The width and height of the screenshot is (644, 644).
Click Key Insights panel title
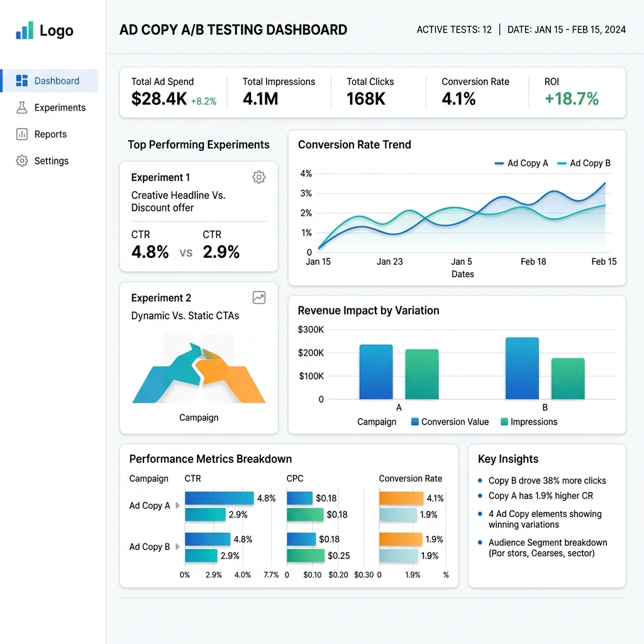click(508, 458)
